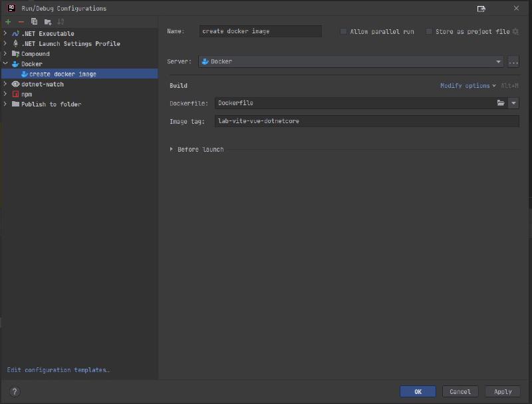Open the Dockerfile path dropdown arrow
Screen dimensions: 532x404
(x=513, y=103)
